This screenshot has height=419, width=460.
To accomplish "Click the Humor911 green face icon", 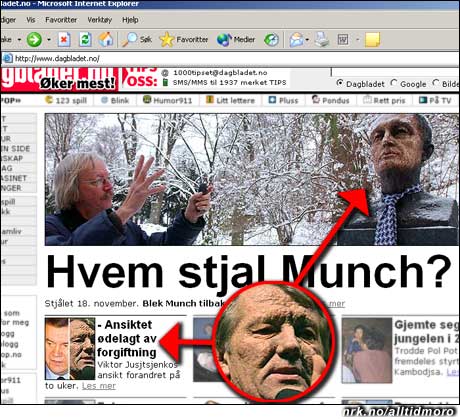I will tap(147, 99).
